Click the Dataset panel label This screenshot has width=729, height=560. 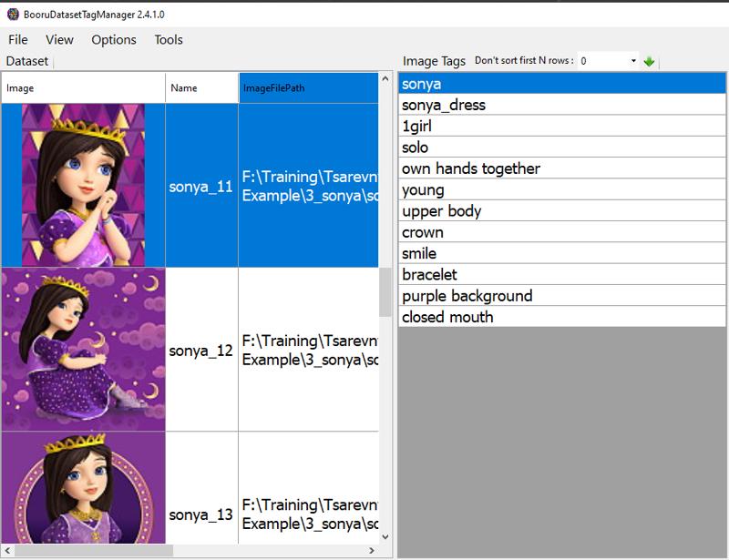coord(27,61)
